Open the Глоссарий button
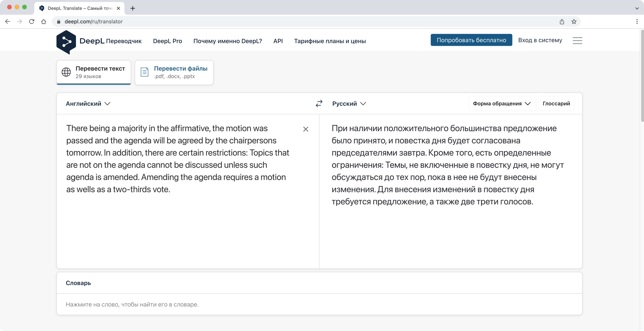This screenshot has width=644, height=331. coord(556,103)
